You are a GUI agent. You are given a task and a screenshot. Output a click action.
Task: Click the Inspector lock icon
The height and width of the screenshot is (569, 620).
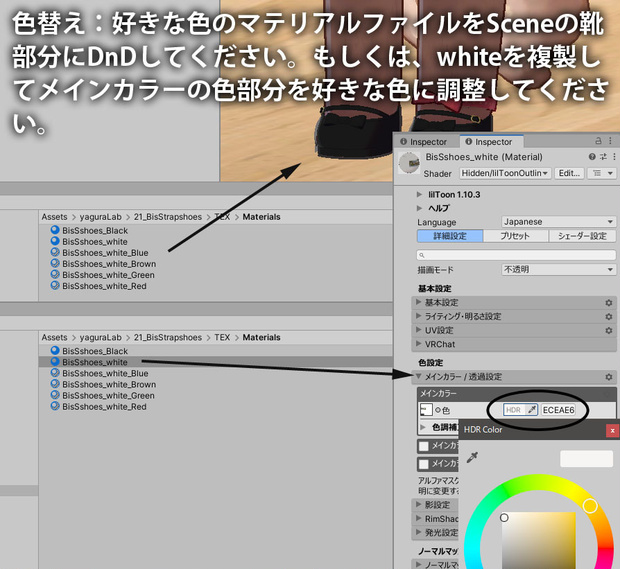598,141
